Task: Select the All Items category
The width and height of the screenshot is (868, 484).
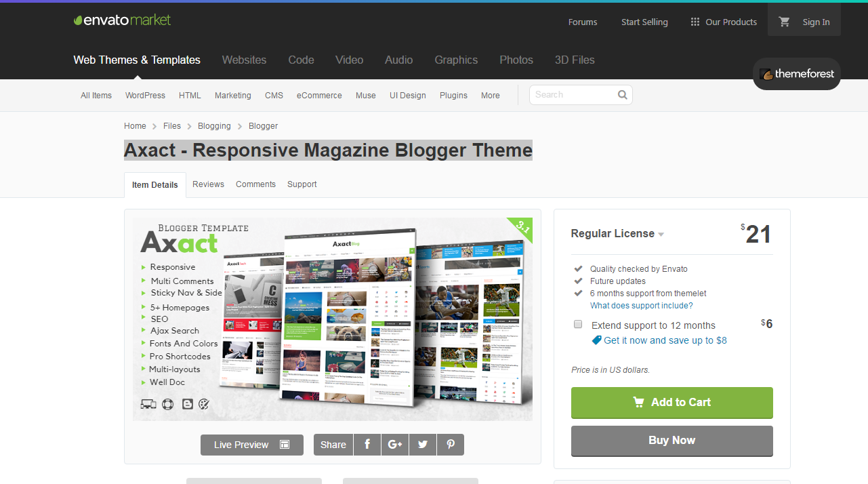Action: coord(96,96)
